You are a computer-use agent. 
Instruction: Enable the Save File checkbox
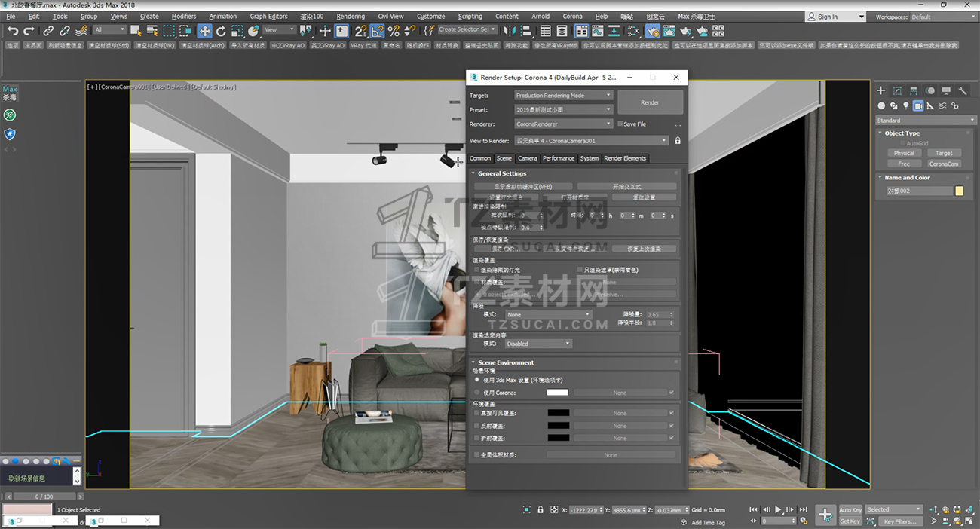(620, 124)
